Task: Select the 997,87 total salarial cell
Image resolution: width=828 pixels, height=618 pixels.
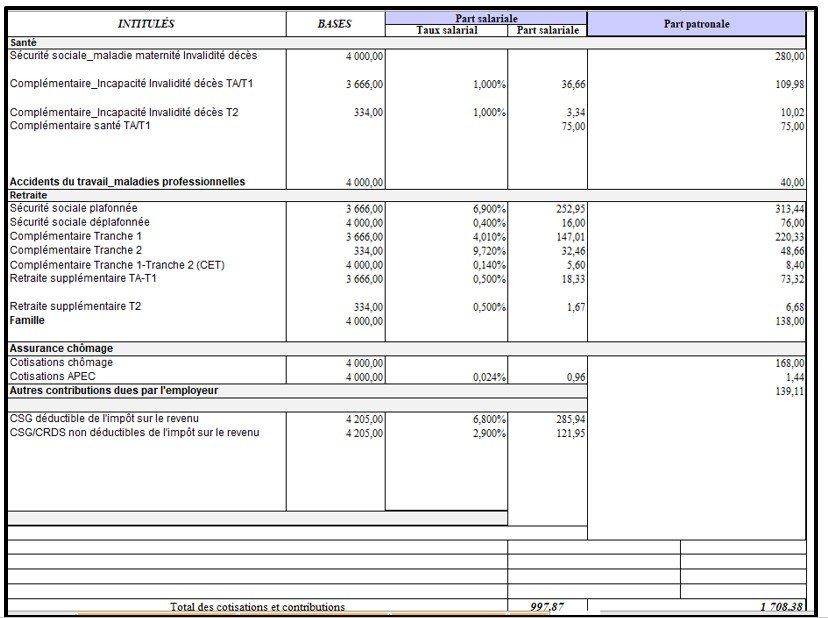Action: pyautogui.click(x=547, y=607)
